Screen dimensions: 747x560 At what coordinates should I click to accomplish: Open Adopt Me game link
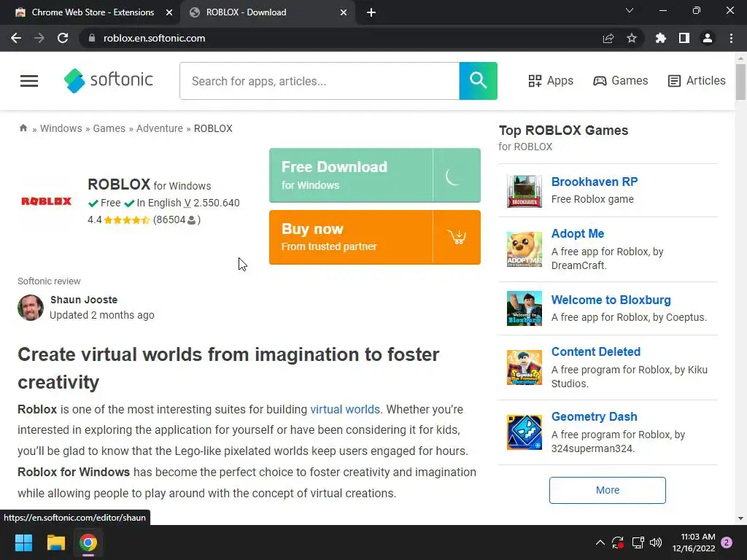pos(578,234)
